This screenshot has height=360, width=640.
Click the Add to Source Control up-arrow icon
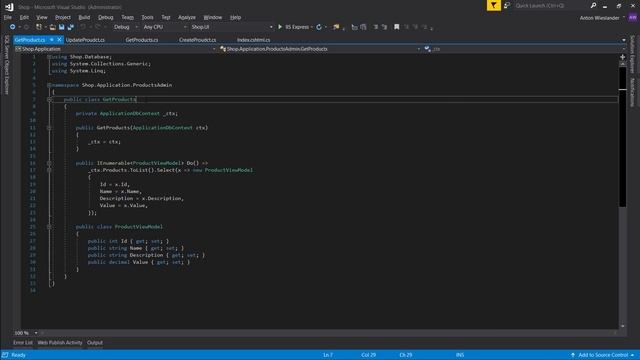(573, 355)
